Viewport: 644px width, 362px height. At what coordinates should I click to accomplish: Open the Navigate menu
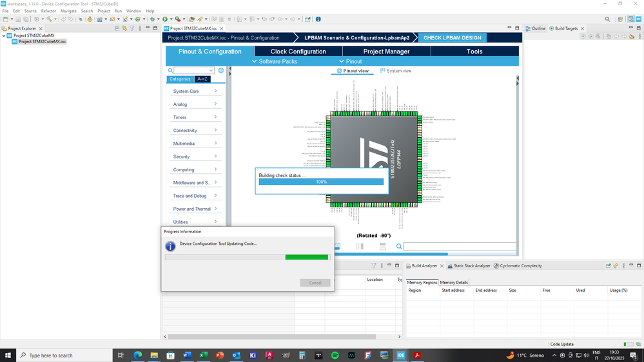click(68, 11)
